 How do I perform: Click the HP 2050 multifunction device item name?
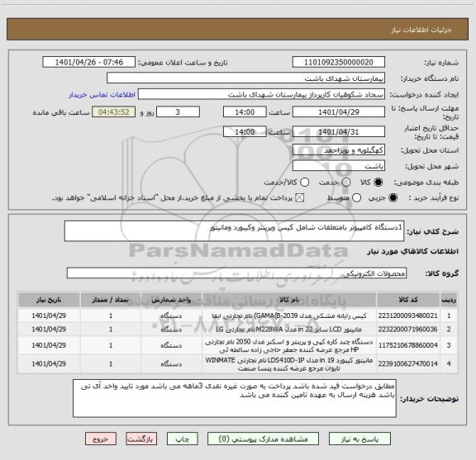[289, 345]
